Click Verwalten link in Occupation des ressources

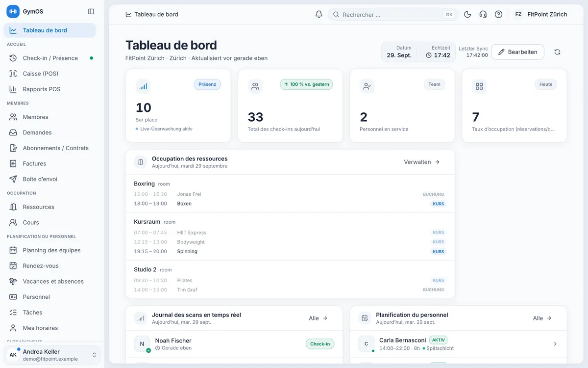pyautogui.click(x=422, y=162)
